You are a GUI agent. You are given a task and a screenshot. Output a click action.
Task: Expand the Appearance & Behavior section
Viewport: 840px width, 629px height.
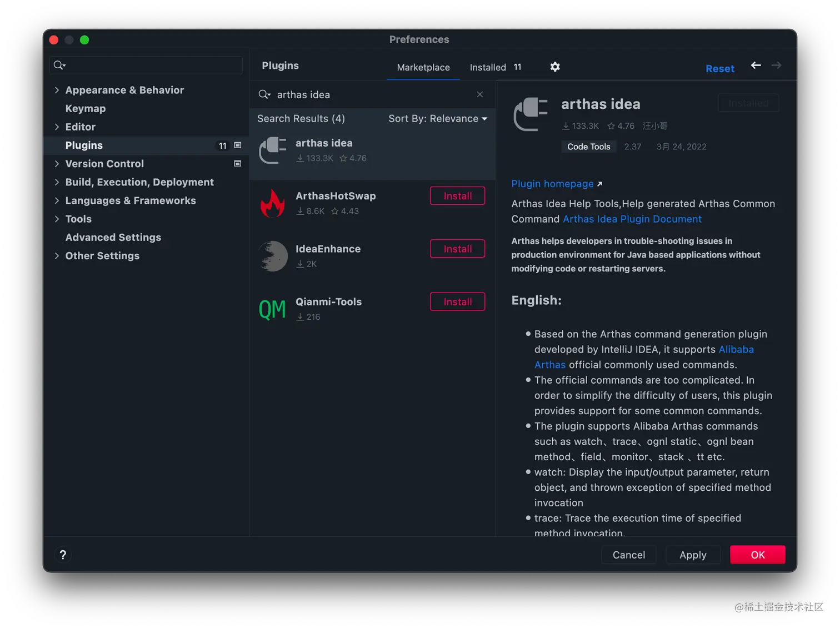tap(57, 90)
